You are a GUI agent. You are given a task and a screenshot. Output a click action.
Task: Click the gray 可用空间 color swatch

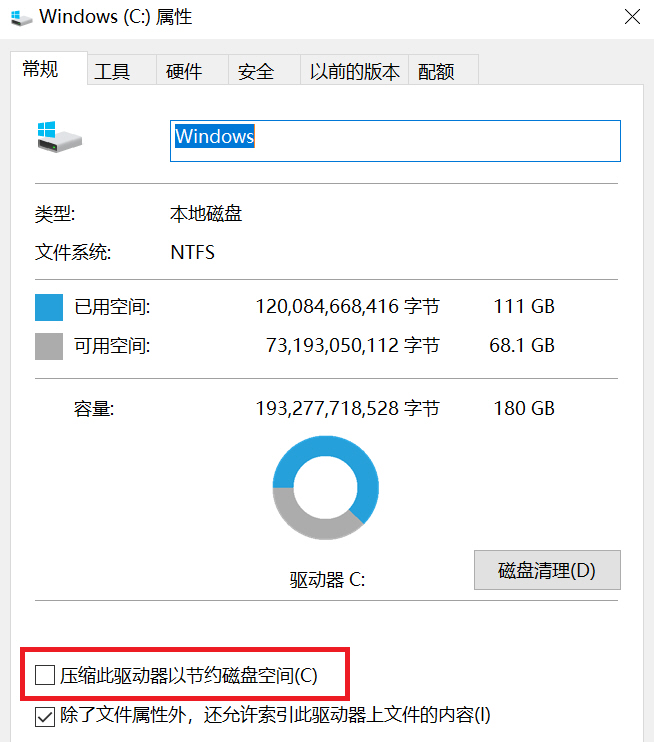(49, 346)
